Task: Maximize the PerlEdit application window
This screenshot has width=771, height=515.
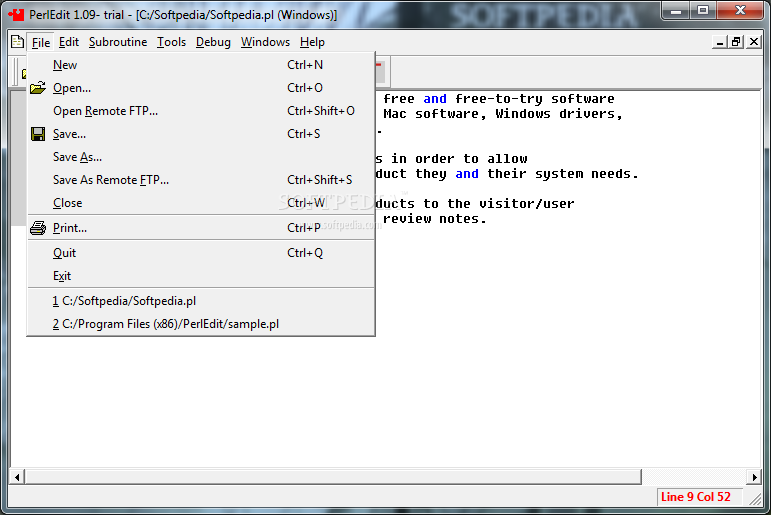Action: (x=703, y=11)
